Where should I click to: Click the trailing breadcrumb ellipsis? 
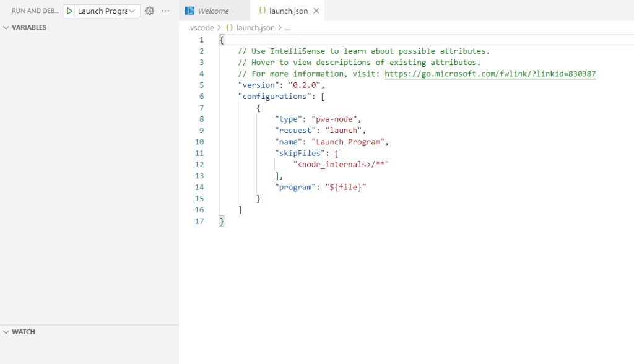[x=287, y=28]
